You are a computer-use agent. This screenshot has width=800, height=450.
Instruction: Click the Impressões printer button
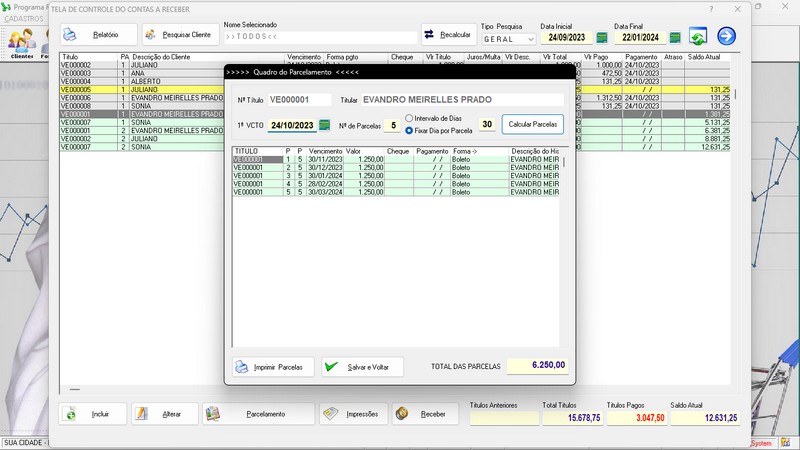point(350,414)
